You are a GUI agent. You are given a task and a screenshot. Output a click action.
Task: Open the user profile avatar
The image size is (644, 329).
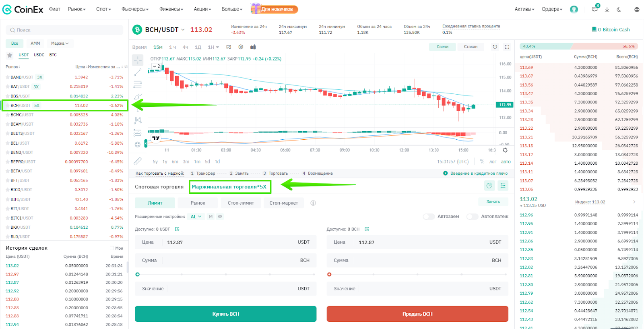tap(574, 9)
